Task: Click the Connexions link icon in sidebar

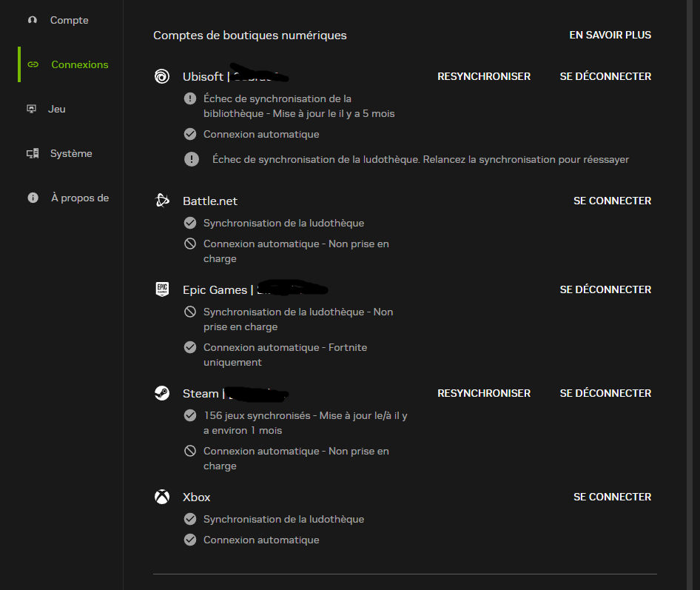Action: click(x=33, y=64)
